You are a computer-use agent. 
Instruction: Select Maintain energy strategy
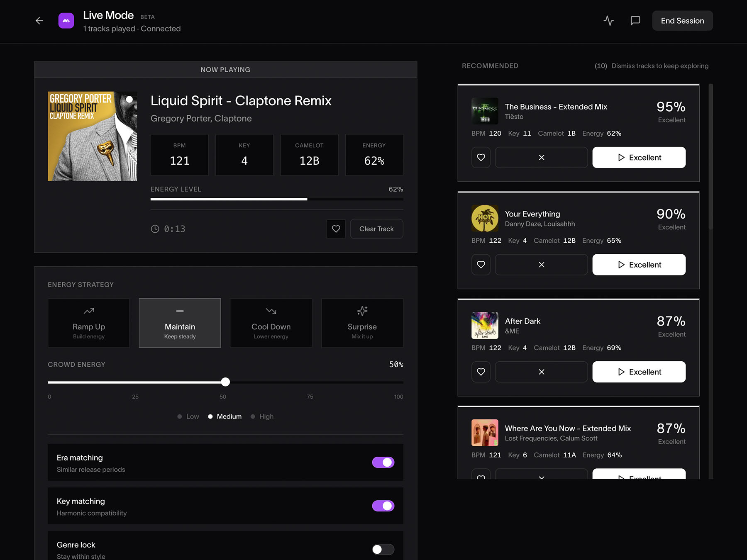point(180,323)
